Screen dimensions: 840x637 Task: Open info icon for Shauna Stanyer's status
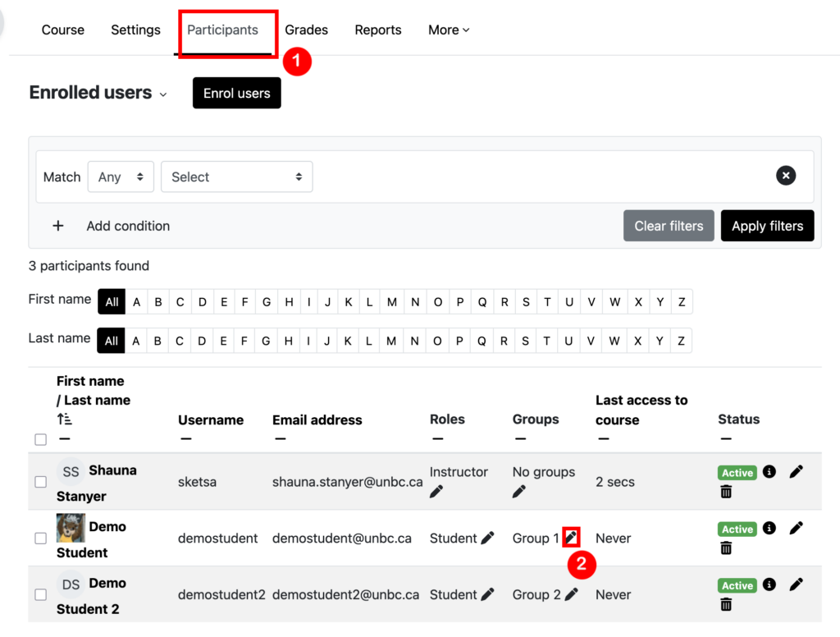(x=769, y=471)
